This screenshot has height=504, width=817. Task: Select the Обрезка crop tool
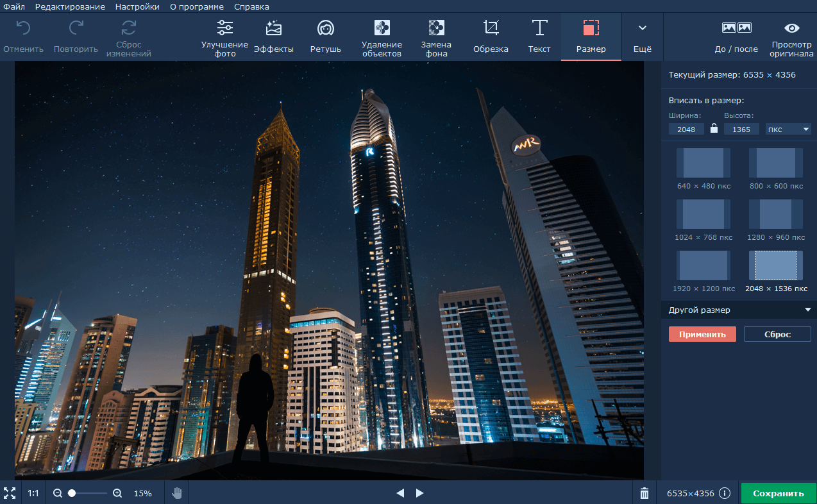click(x=491, y=38)
